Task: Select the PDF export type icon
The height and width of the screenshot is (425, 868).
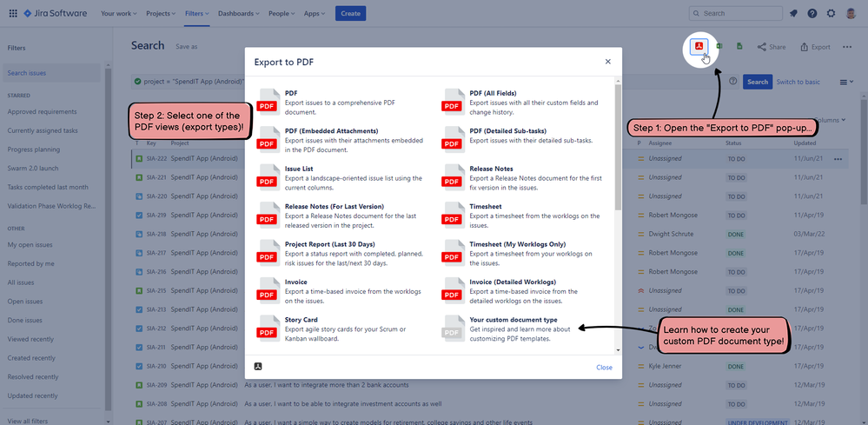Action: [267, 101]
